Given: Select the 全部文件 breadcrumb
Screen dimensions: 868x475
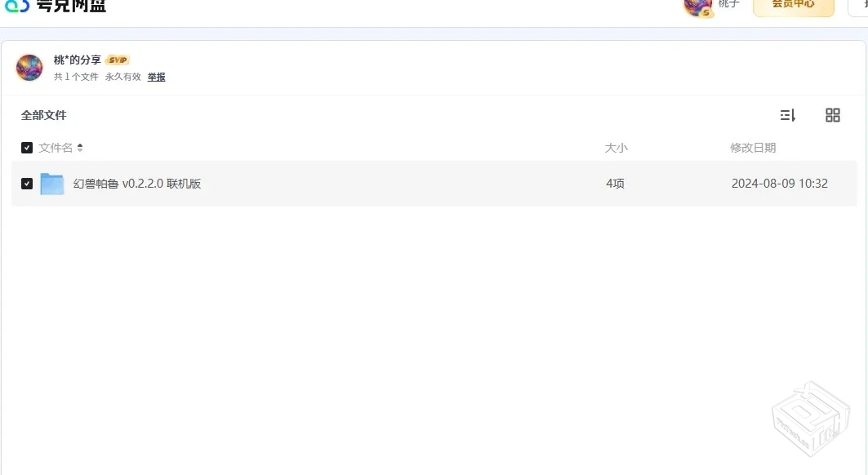Looking at the screenshot, I should [44, 115].
